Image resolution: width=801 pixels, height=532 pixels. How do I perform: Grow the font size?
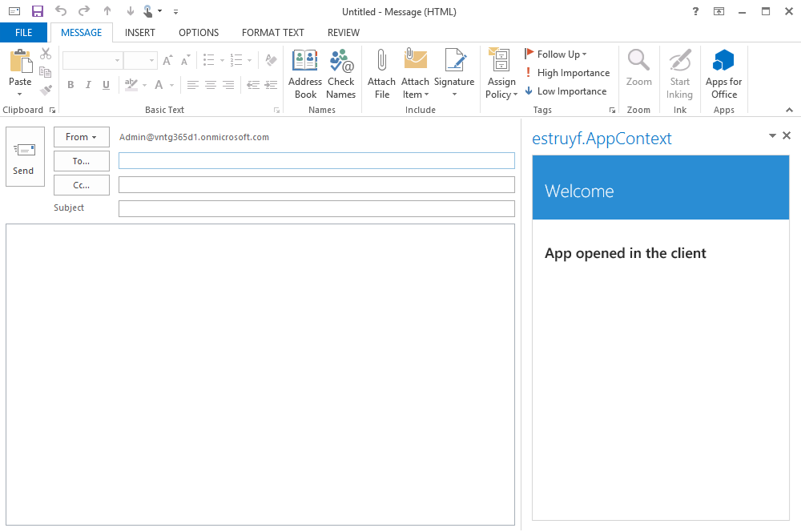point(167,61)
